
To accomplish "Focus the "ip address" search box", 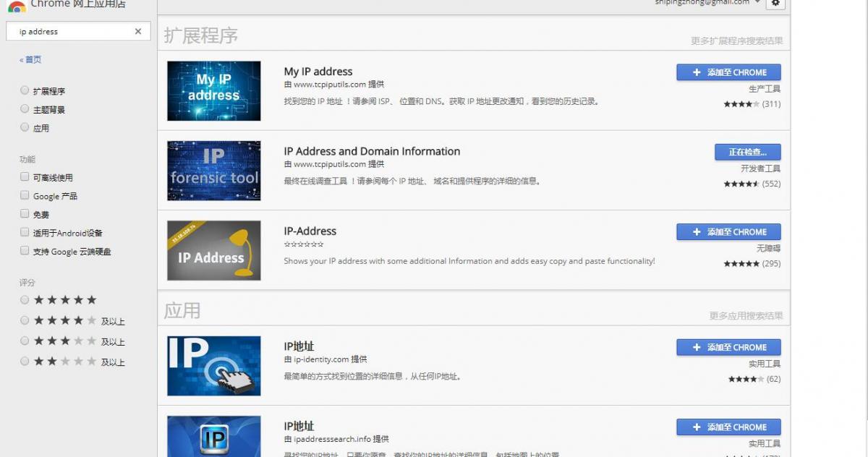I will (78, 32).
